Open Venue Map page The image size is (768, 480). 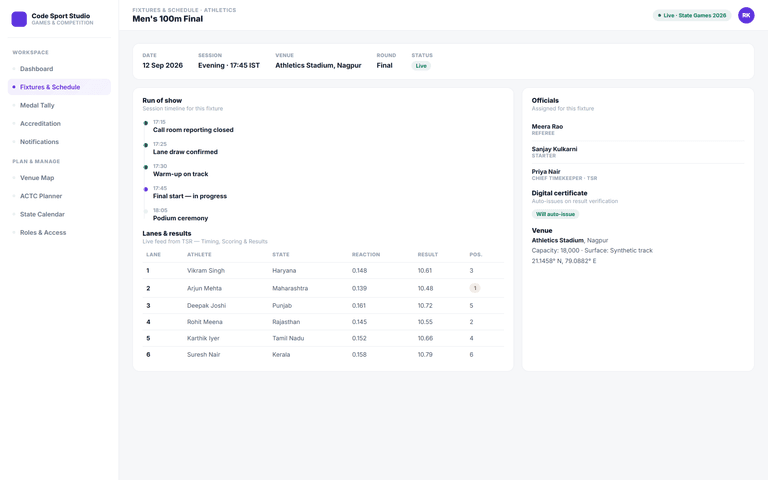pos(59,178)
